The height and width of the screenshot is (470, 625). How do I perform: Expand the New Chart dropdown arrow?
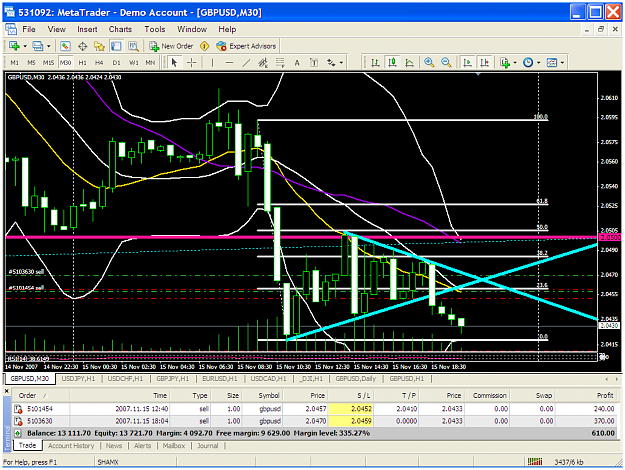25,47
